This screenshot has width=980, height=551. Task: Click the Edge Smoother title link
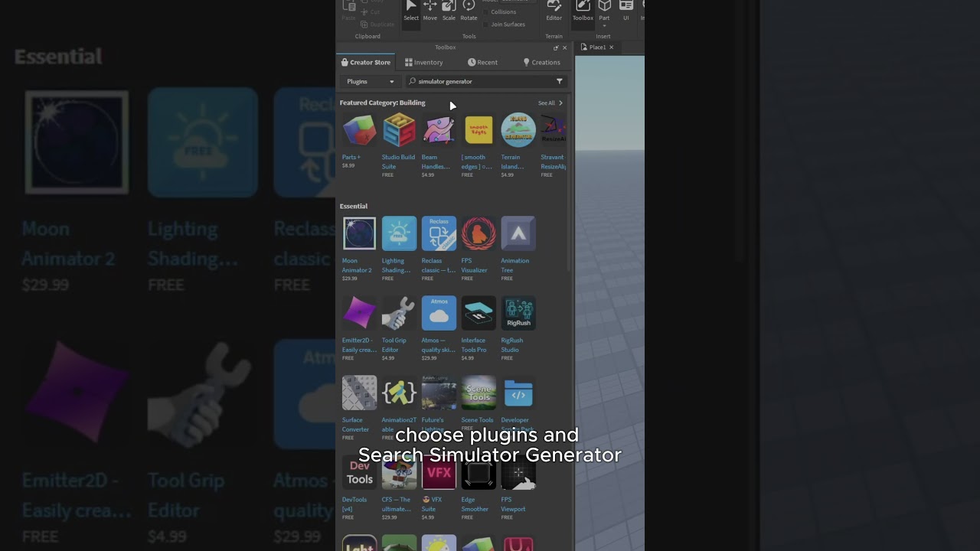[x=475, y=504]
